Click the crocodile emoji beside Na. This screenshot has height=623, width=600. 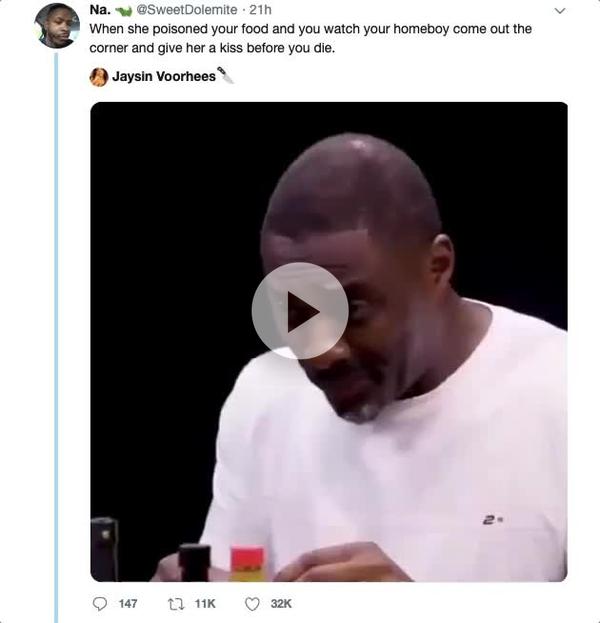(x=123, y=10)
